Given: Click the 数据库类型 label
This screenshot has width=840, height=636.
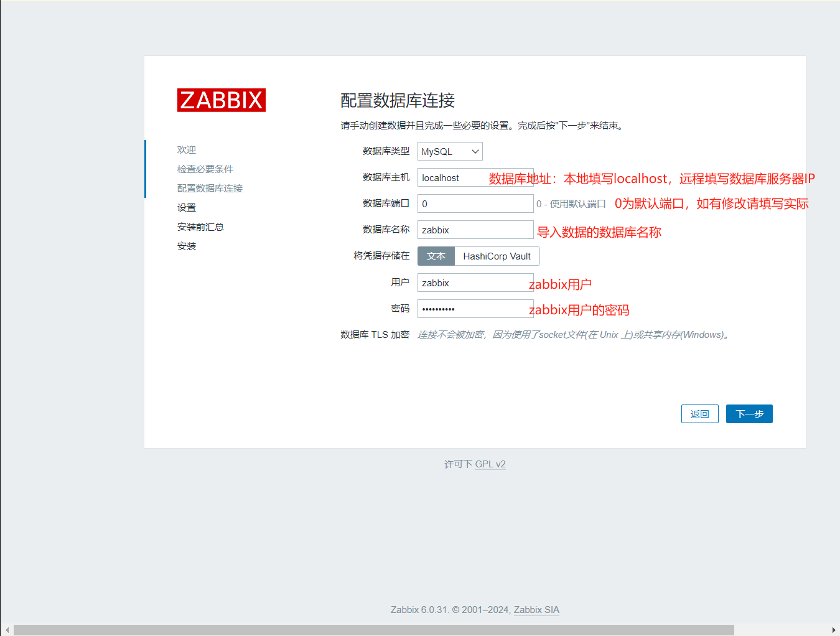Looking at the screenshot, I should [x=386, y=151].
